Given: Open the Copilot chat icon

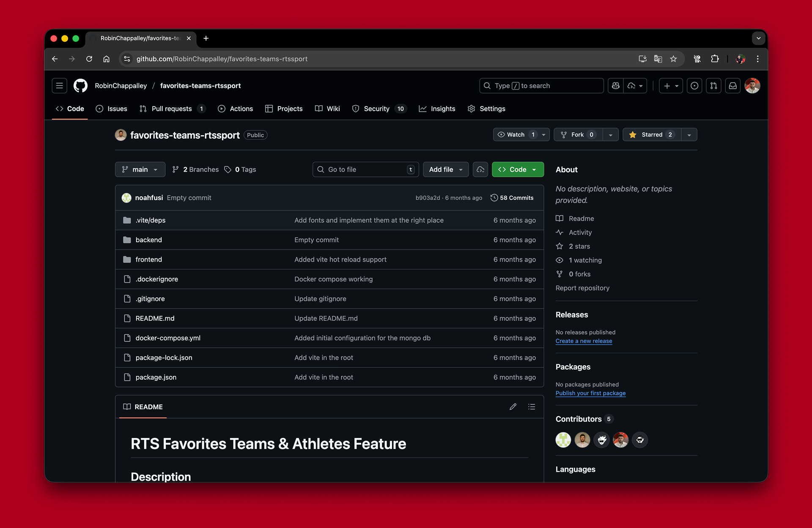Looking at the screenshot, I should [x=616, y=86].
